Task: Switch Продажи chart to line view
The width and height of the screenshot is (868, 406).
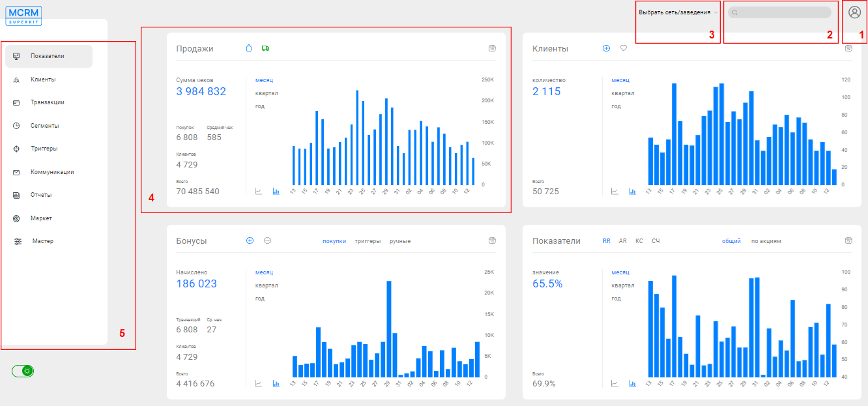Action: pyautogui.click(x=259, y=192)
